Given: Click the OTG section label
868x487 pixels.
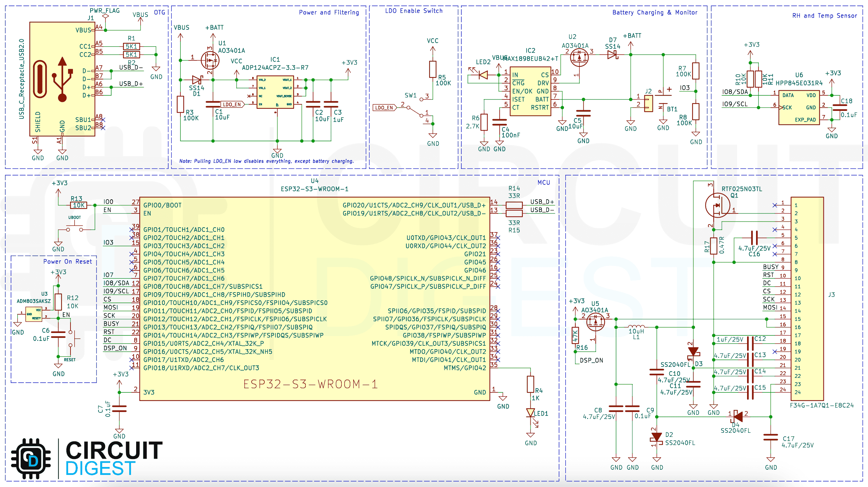Looking at the screenshot, I should (x=160, y=11).
